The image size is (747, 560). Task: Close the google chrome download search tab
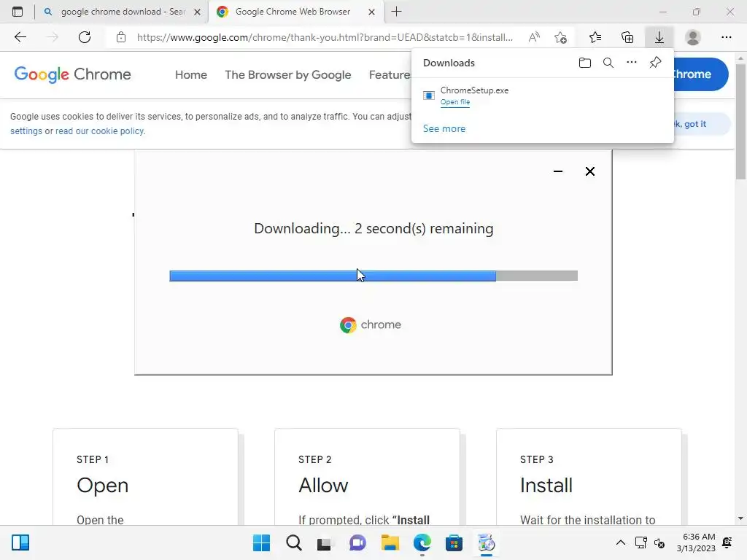point(197,12)
